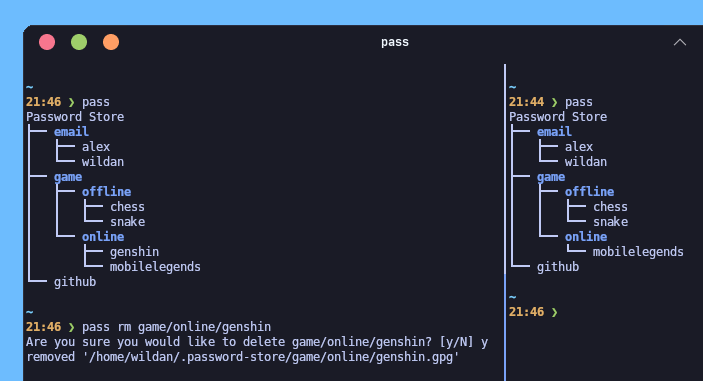Click the 'pass rm game/online/genshin' command line

point(176,327)
